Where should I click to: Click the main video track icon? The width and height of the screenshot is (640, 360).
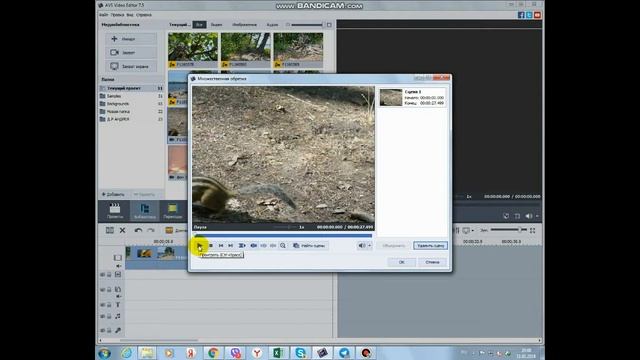click(x=118, y=258)
